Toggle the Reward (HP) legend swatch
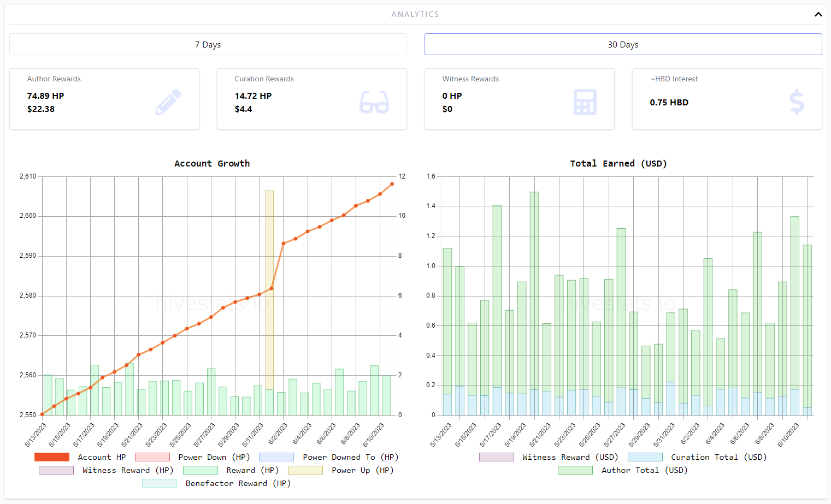 [x=201, y=470]
